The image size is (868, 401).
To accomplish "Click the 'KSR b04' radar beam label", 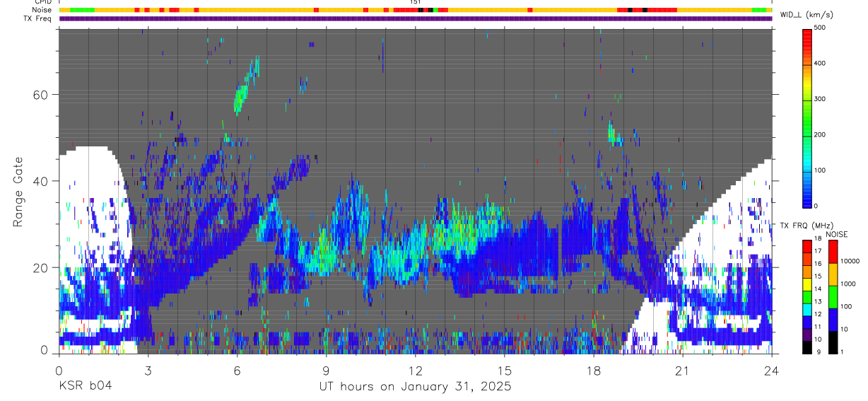I will click(85, 387).
